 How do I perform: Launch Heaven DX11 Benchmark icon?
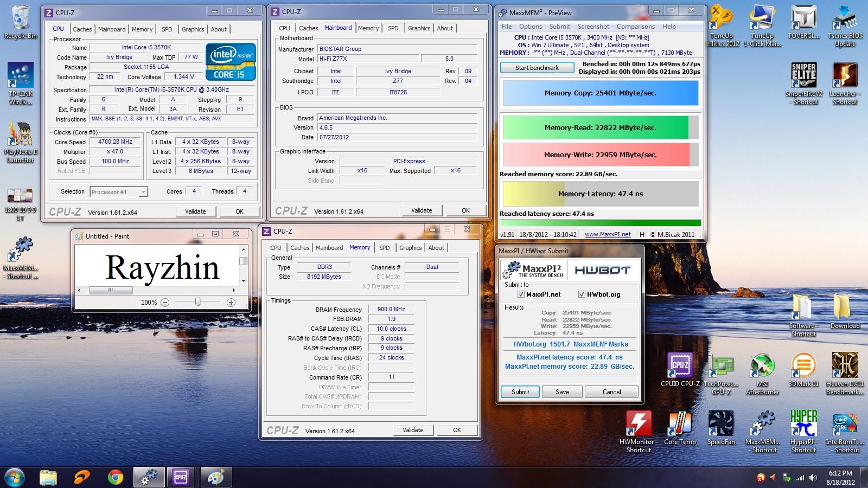click(x=845, y=374)
